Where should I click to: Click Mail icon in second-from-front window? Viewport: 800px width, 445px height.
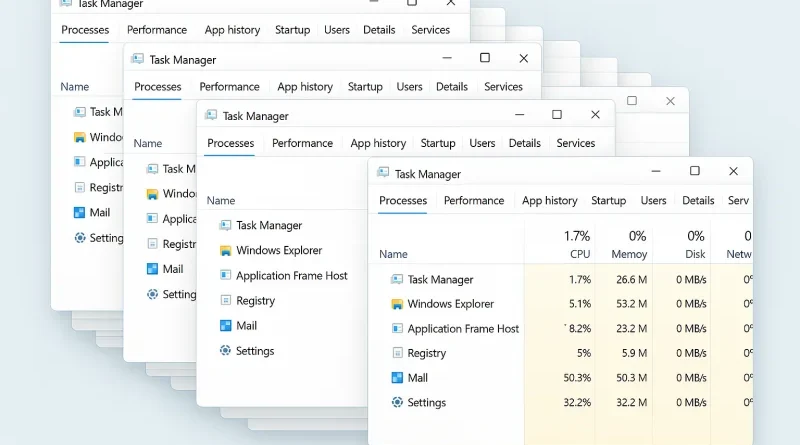225,326
